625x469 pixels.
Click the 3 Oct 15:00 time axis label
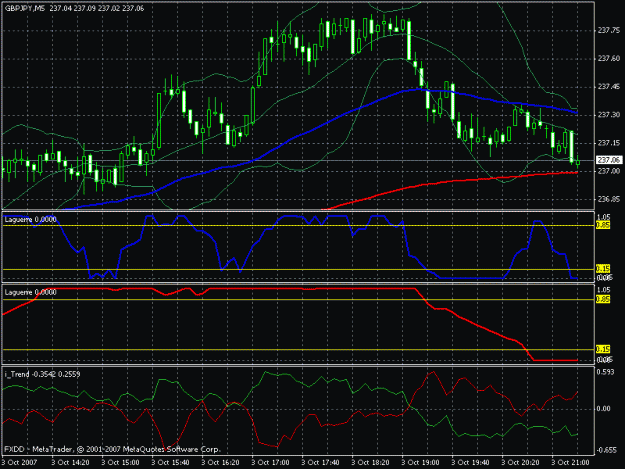click(x=120, y=463)
